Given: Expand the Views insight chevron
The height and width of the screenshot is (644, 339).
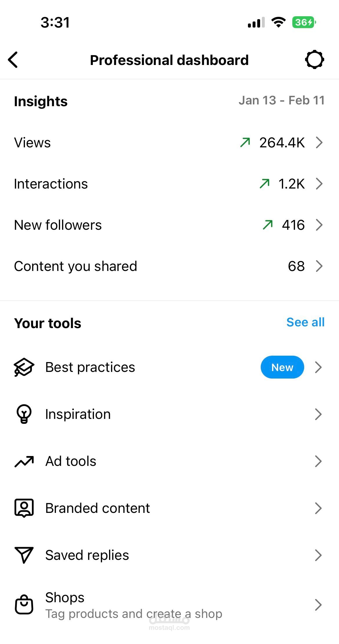Looking at the screenshot, I should [319, 142].
